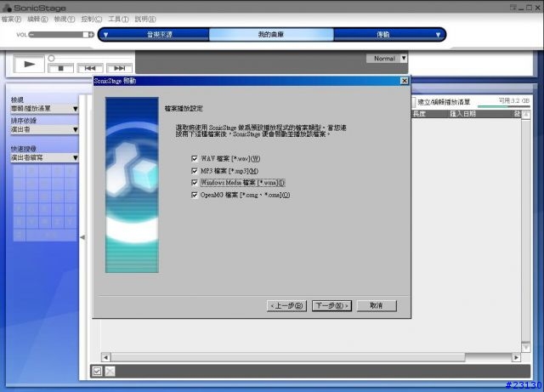Open the 說明(H) menu
Viewport: 544px width, 392px height.
(x=145, y=19)
